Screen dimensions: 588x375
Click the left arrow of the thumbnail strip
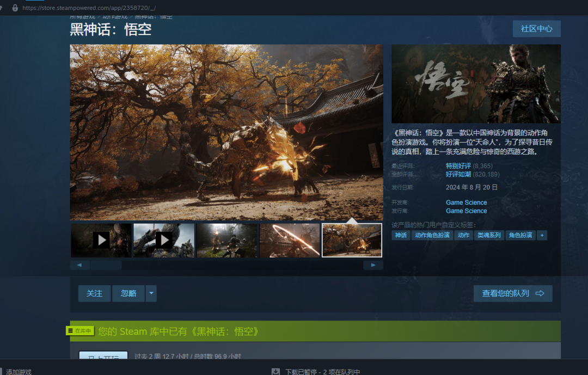pyautogui.click(x=79, y=265)
